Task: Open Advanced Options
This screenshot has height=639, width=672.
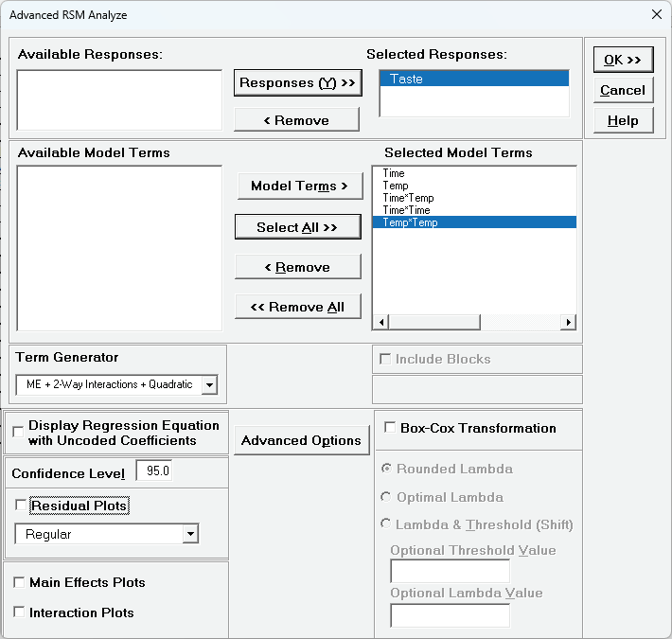Action: coord(301,440)
